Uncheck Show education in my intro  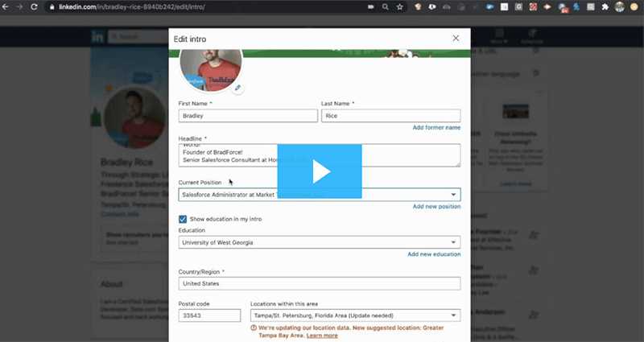coord(183,219)
